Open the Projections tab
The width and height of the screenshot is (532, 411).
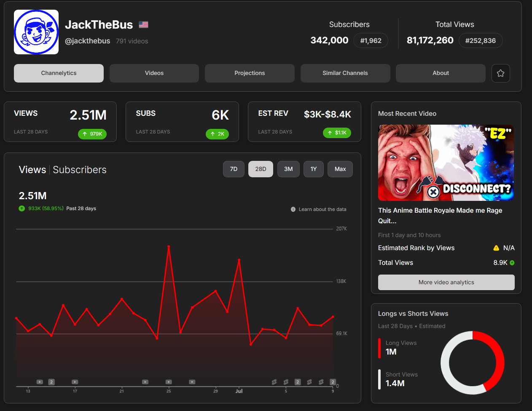pyautogui.click(x=250, y=73)
